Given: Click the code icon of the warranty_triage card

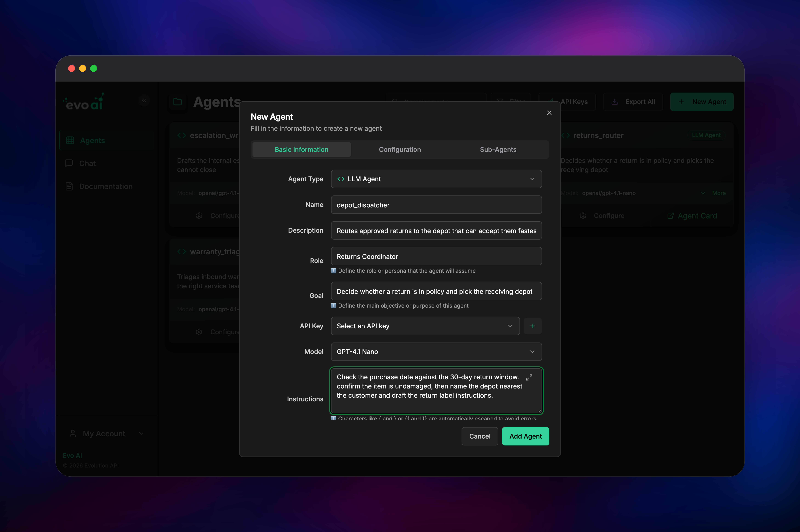Looking at the screenshot, I should pos(182,252).
